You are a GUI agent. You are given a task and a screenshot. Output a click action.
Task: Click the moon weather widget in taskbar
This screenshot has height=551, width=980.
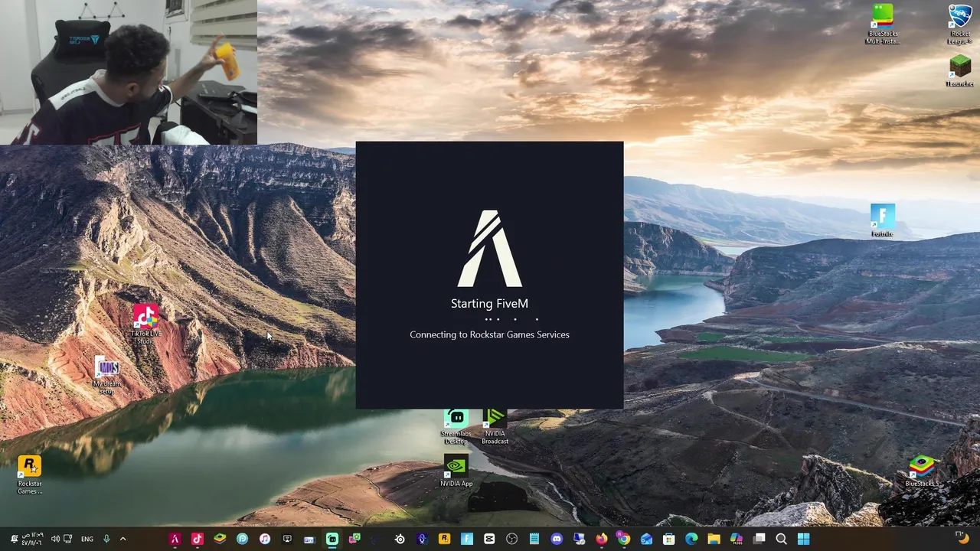point(962,537)
